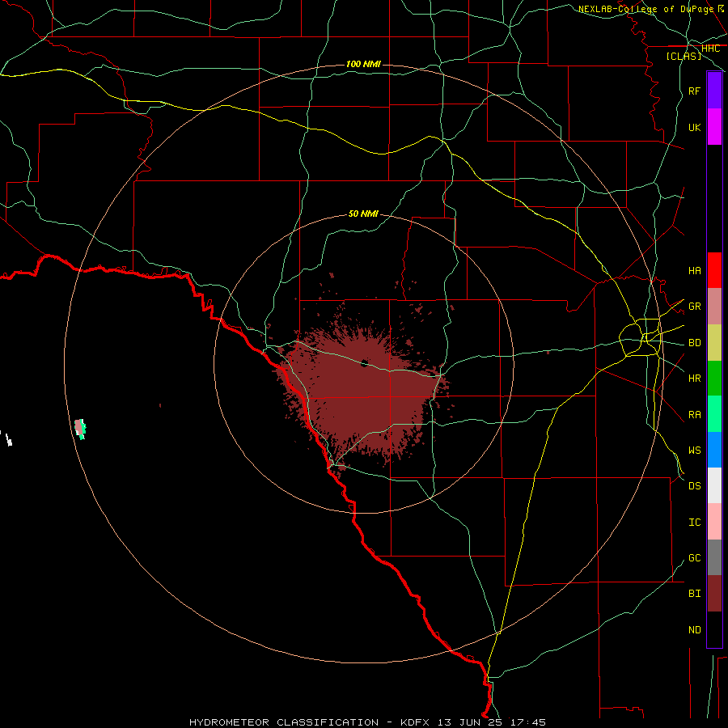Click the 50 NMI range ring label

click(x=363, y=214)
